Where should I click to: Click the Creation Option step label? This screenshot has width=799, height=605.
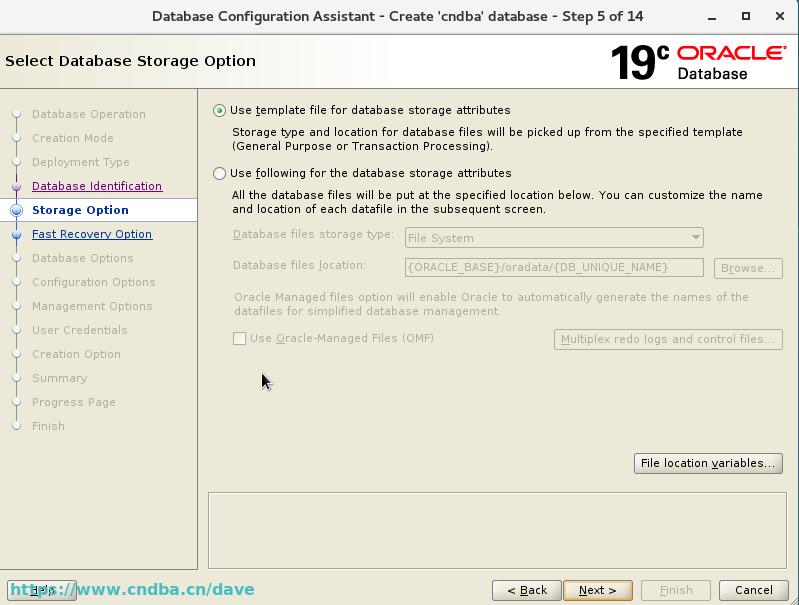pyautogui.click(x=76, y=354)
